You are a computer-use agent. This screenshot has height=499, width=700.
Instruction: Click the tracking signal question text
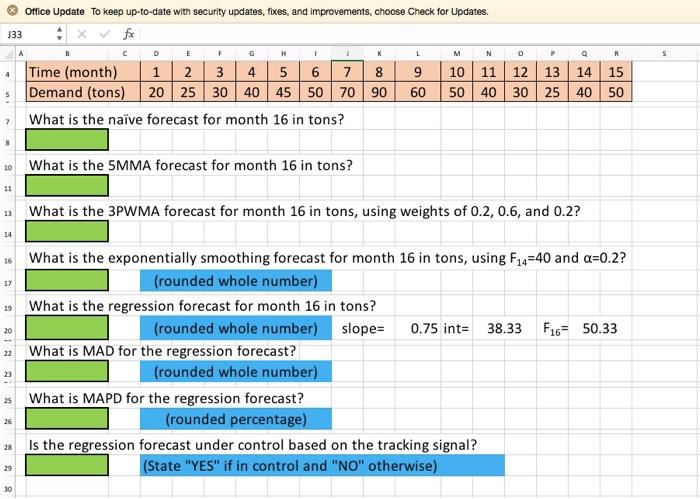(x=253, y=445)
